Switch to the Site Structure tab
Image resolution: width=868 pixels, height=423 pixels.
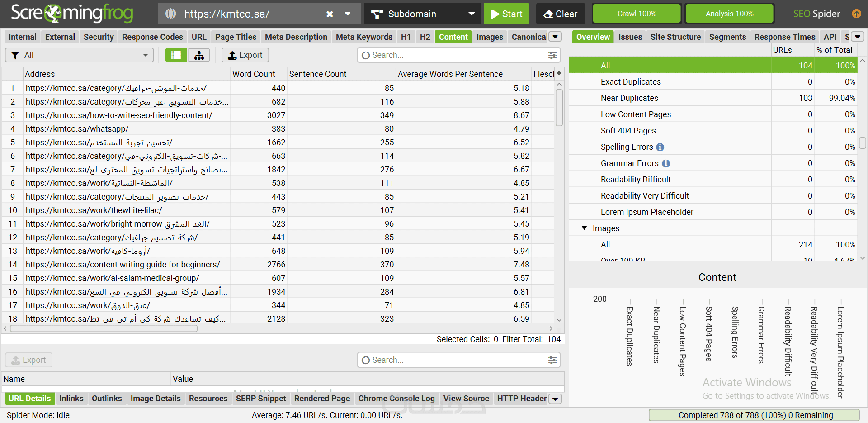(675, 37)
